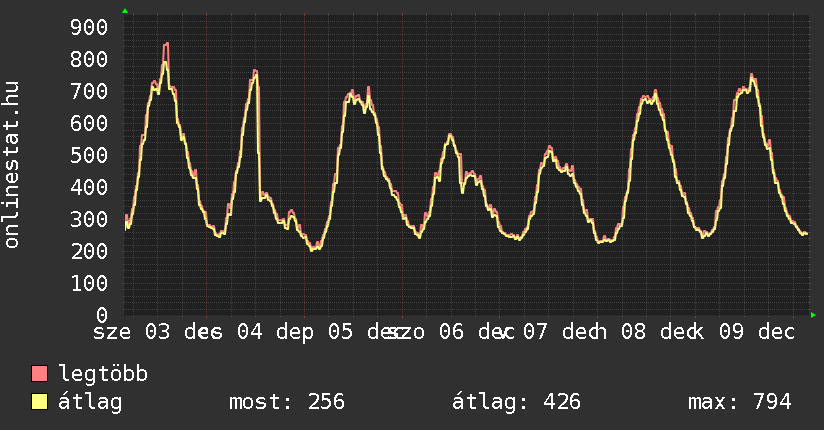Click the red legtöbb legend swatch

click(x=40, y=375)
